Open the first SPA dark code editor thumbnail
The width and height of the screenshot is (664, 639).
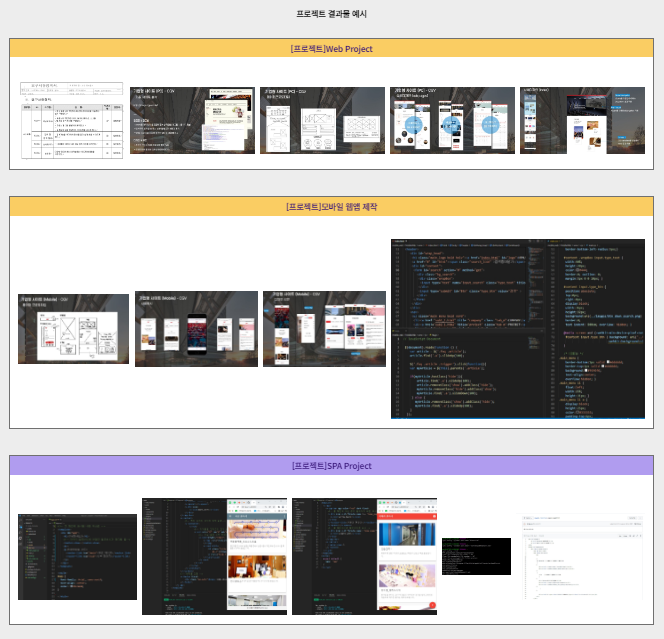click(x=77, y=557)
